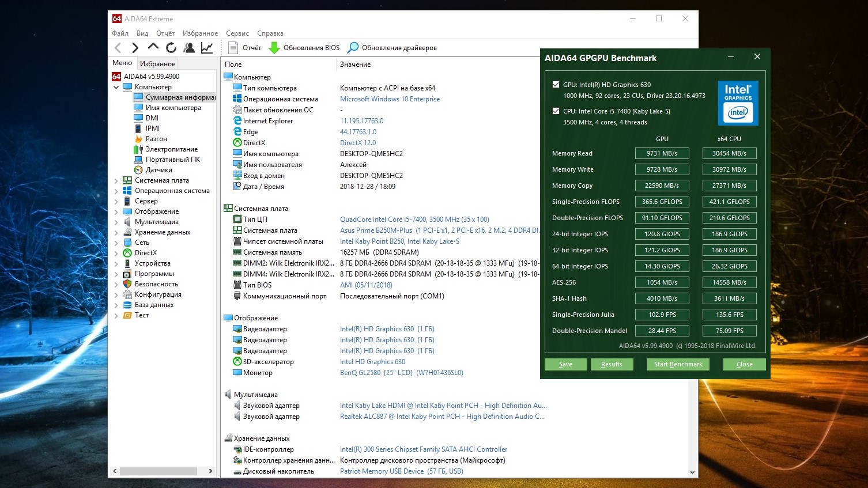This screenshot has height=488, width=868.
Task: Click the Close button in GPGPU Benchmark
Action: tap(745, 364)
